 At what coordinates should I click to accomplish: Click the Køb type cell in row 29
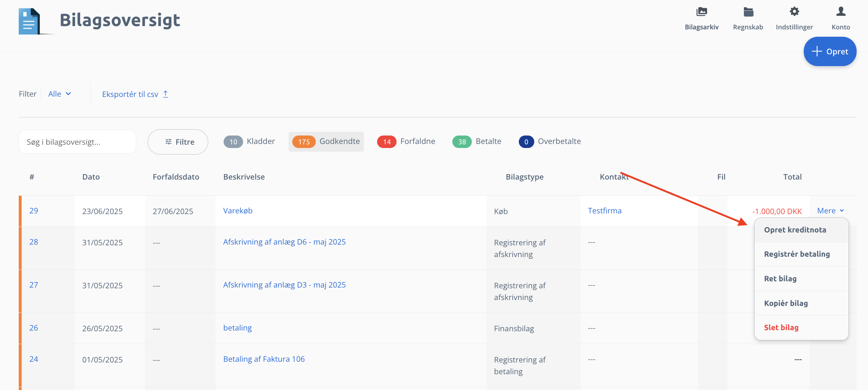click(501, 212)
